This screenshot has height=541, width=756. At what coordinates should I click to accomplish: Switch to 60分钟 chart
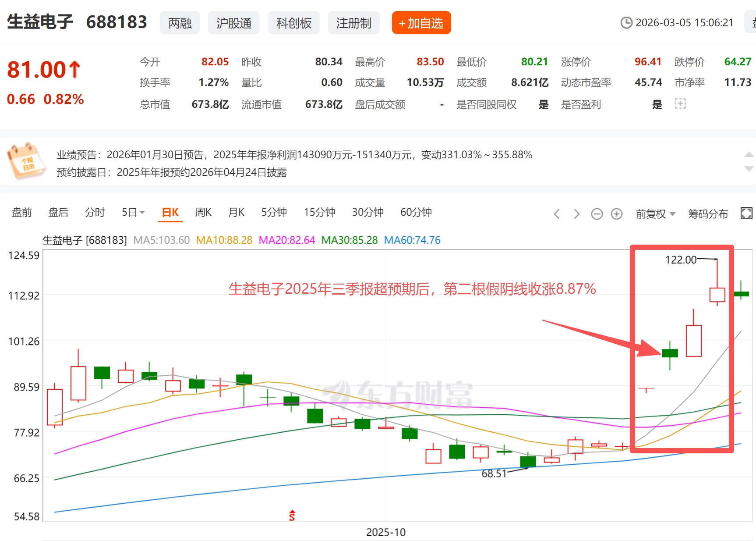pos(416,213)
